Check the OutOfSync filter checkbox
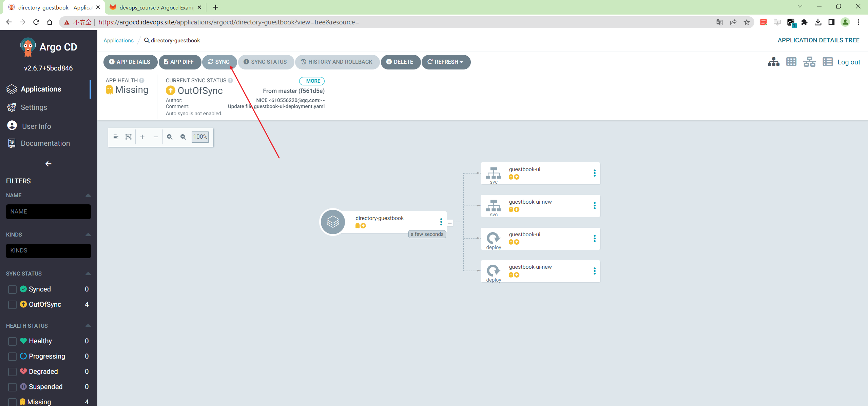 click(x=12, y=304)
